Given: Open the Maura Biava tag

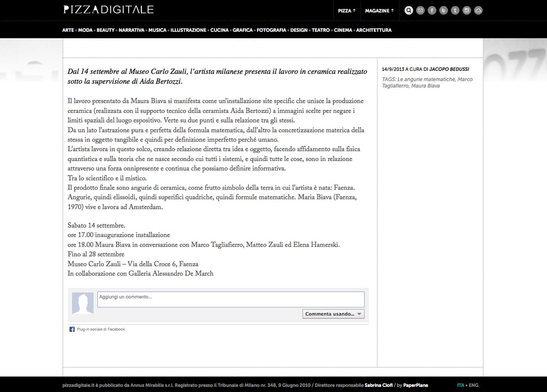Looking at the screenshot, I should tap(426, 86).
